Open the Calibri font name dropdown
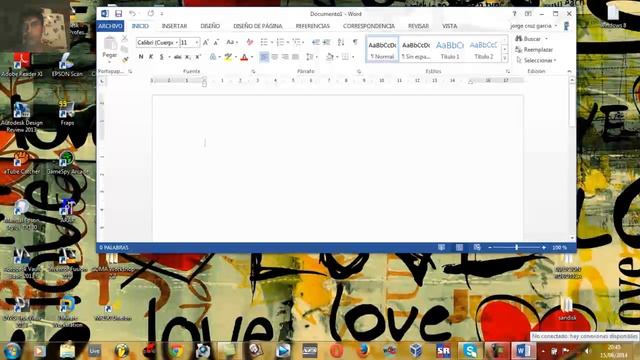The image size is (640, 360). [177, 42]
